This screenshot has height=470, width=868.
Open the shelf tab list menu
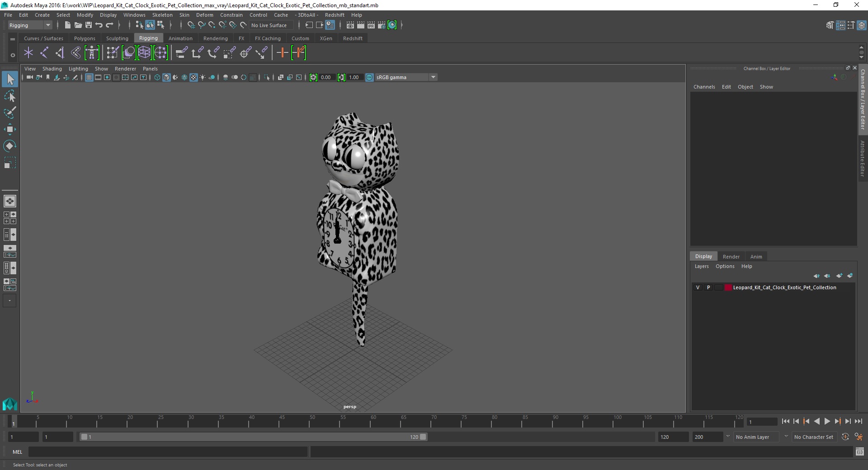tap(13, 39)
